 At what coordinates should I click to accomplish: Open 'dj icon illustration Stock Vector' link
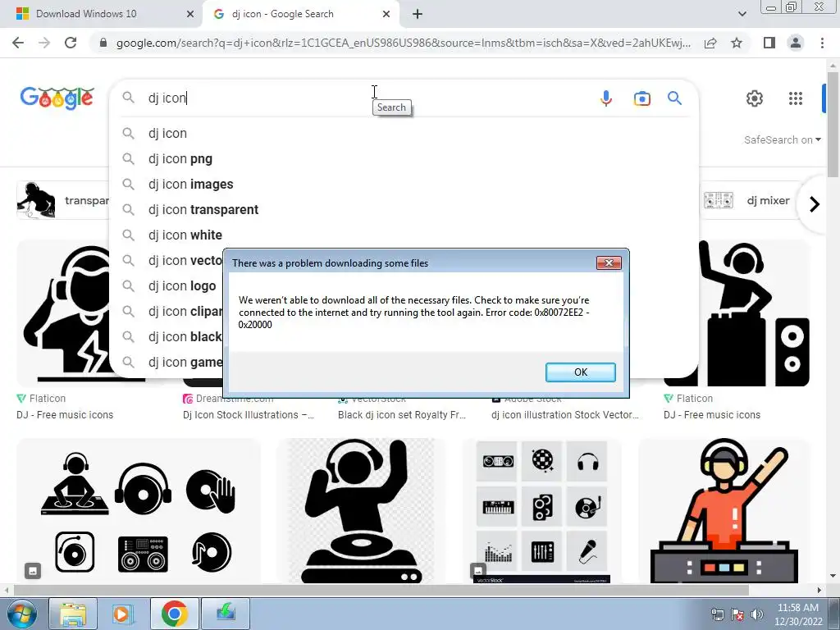tap(565, 415)
